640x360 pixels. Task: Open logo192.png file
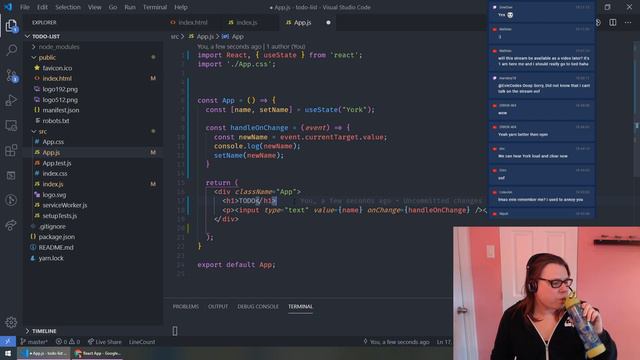click(x=93, y=89)
